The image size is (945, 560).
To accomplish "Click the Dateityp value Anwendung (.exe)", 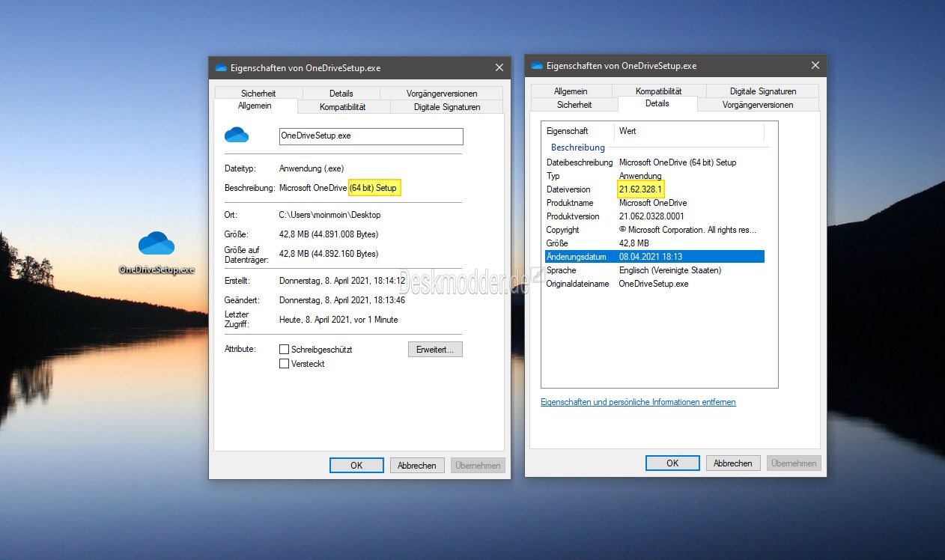I will [312, 168].
